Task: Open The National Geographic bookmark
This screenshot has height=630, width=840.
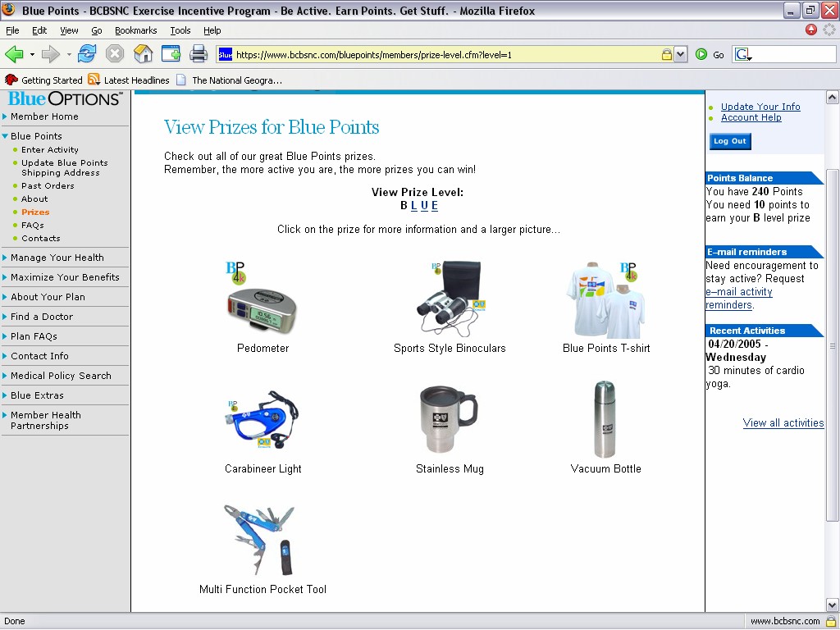Action: pos(230,80)
